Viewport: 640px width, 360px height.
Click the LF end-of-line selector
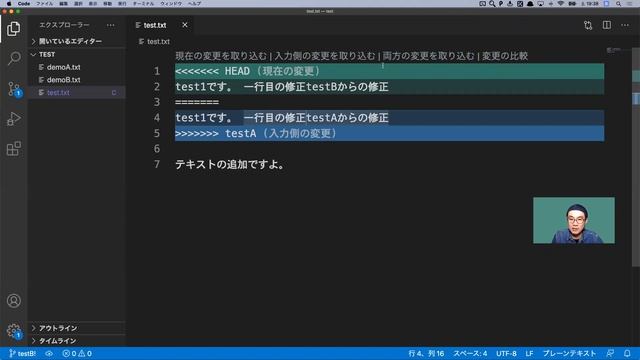(x=529, y=353)
